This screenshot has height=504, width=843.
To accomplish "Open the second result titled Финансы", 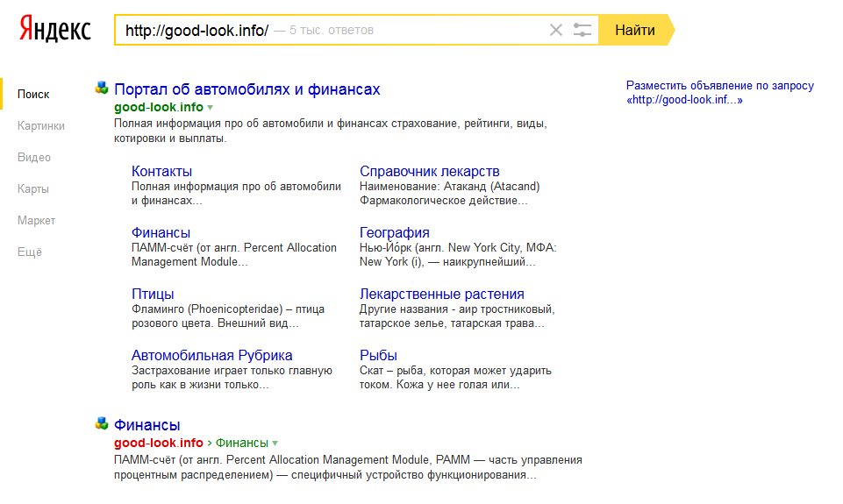I will (146, 425).
